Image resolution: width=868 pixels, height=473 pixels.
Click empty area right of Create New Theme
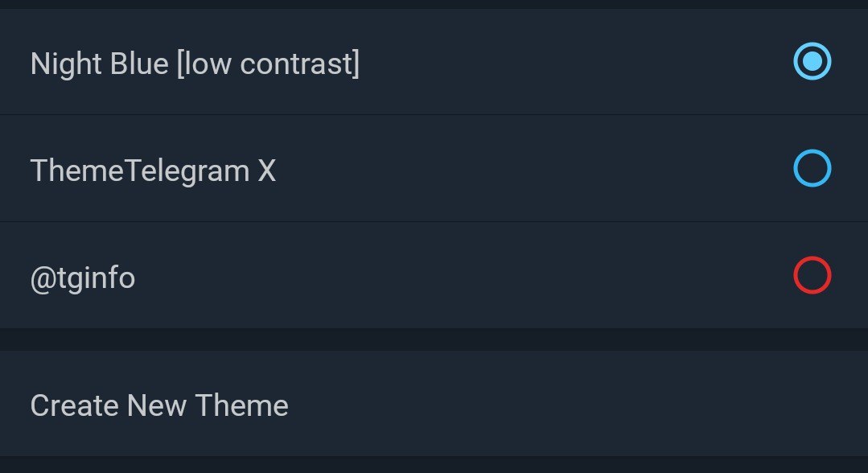(563, 404)
